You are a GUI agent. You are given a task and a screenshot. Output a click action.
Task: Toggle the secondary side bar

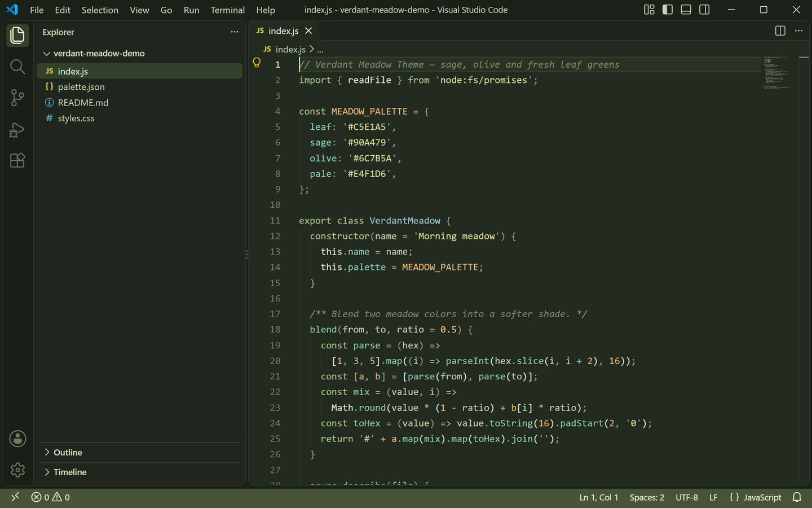(x=704, y=10)
